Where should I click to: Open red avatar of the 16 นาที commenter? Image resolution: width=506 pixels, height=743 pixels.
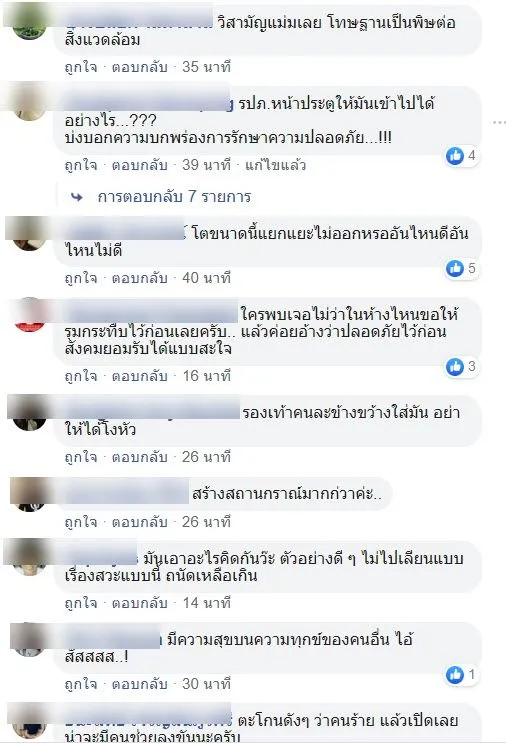(29, 315)
